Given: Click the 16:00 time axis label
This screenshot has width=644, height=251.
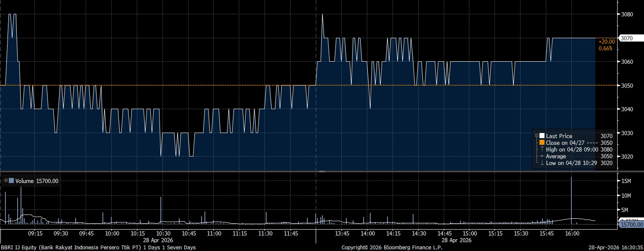Looking at the screenshot, I should (x=572, y=233).
